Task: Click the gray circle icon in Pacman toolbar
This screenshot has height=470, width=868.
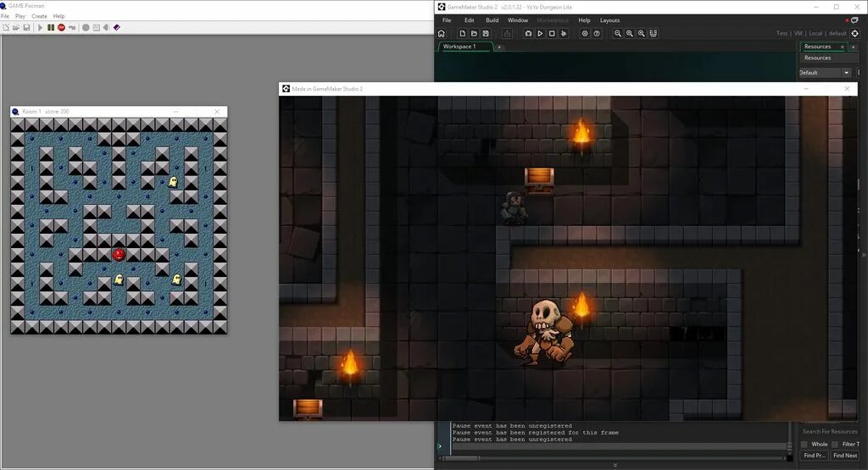Action: [86, 27]
